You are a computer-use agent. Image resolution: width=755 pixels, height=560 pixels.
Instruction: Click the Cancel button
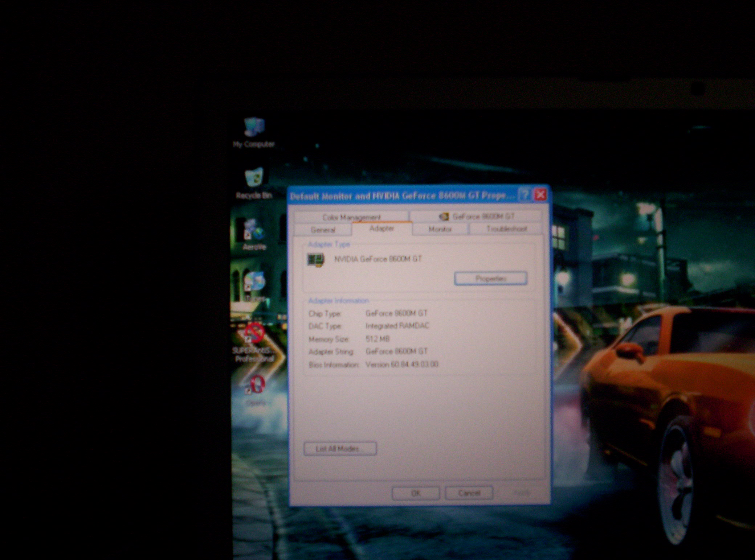[469, 493]
